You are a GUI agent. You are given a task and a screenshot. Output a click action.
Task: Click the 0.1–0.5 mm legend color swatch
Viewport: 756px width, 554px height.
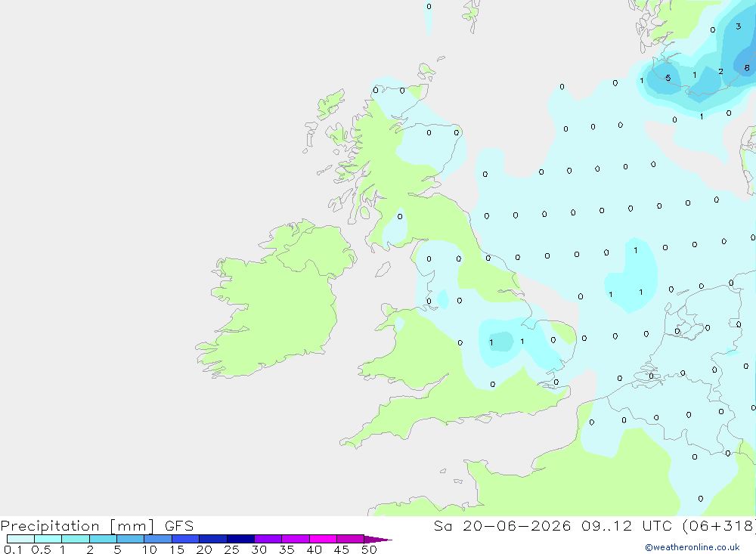pyautogui.click(x=20, y=539)
